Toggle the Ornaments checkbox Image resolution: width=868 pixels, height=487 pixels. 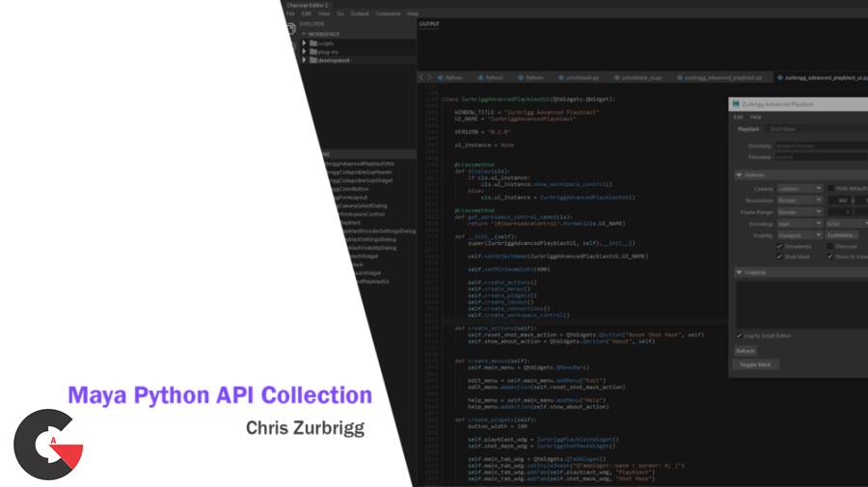click(780, 246)
